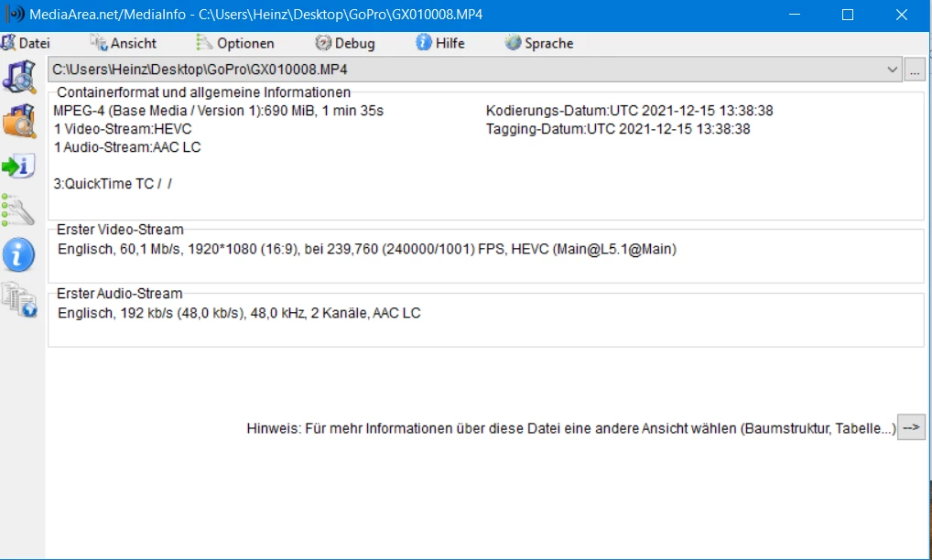This screenshot has width=932, height=560.
Task: Click the blue round info sidebar icon
Action: (19, 254)
